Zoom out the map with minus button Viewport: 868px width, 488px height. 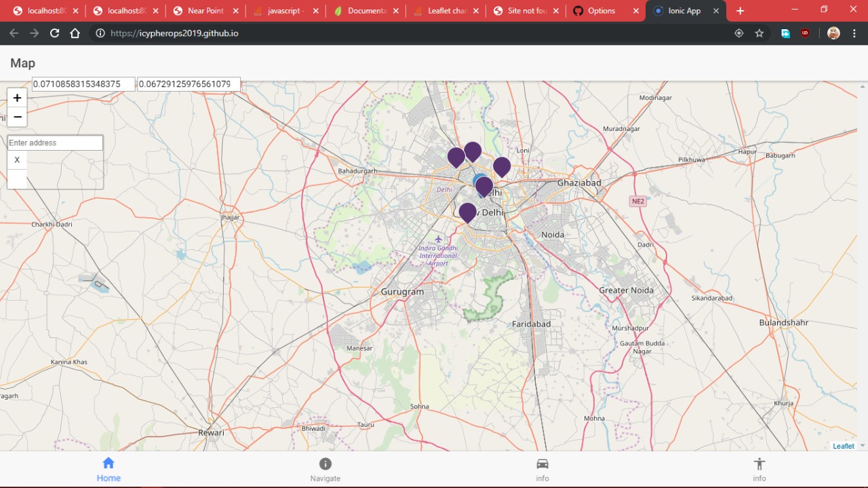(17, 117)
